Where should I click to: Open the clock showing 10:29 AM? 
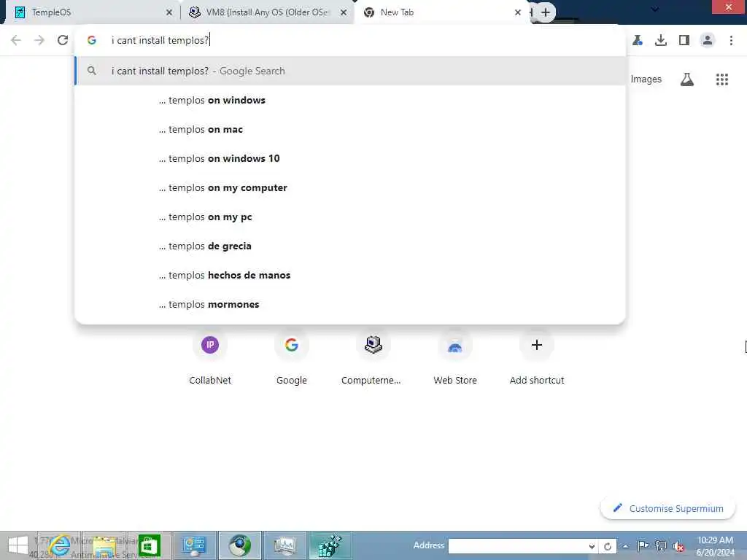[715, 546]
